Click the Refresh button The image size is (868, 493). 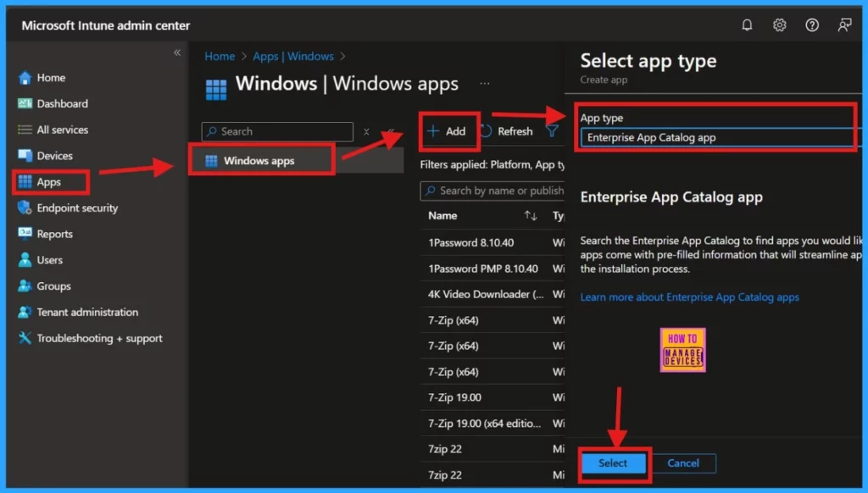click(x=507, y=131)
